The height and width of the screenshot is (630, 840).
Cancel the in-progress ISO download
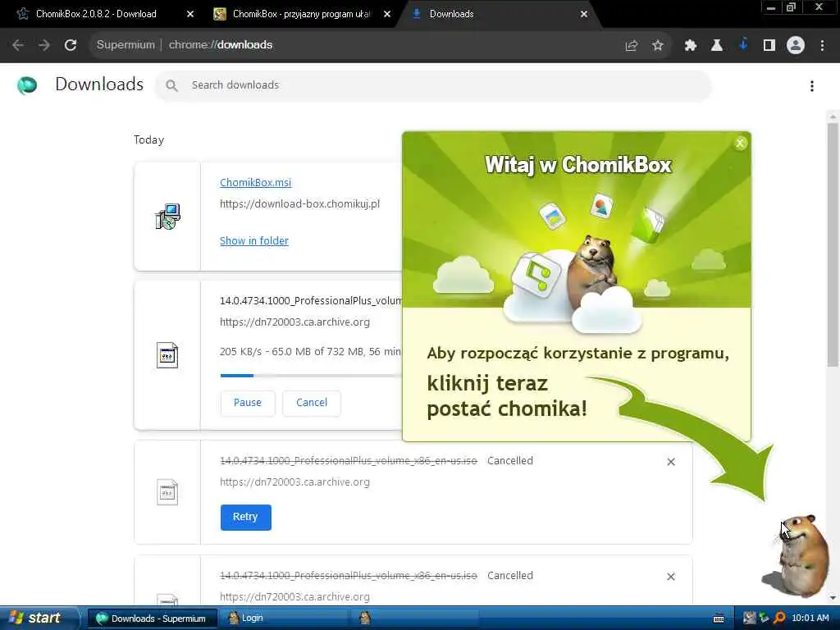point(311,403)
